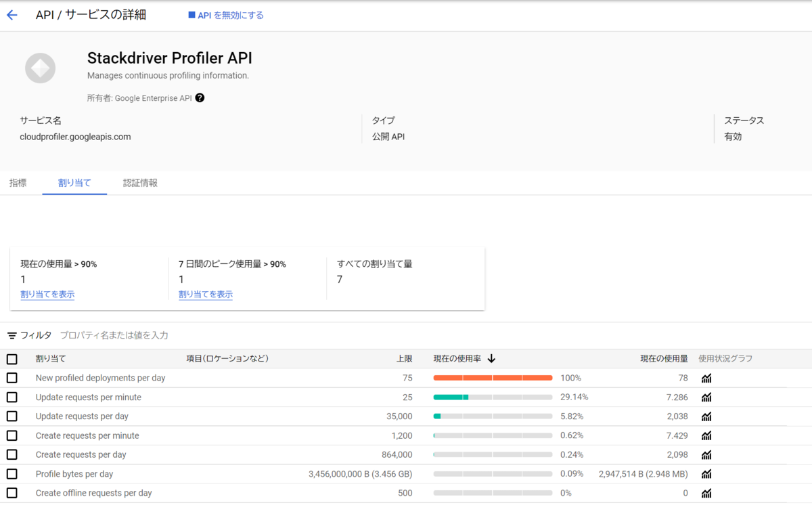812x518 pixels.
Task: Click the 公開 API type value
Action: (388, 137)
